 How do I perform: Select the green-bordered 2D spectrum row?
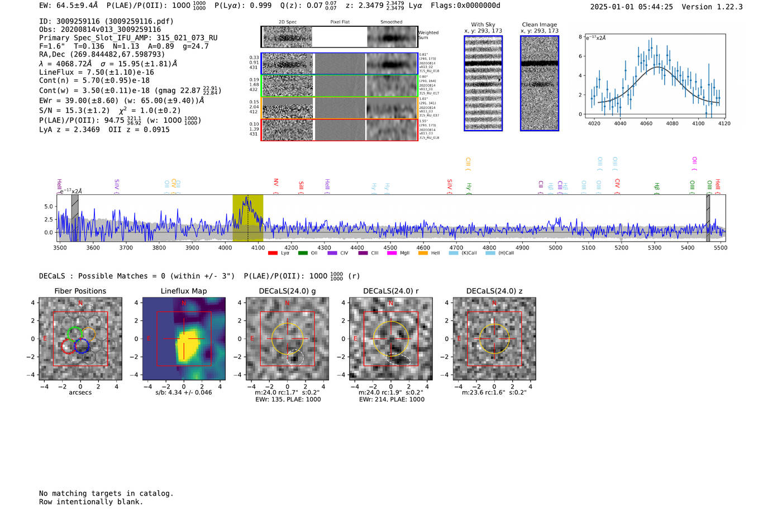(340, 86)
